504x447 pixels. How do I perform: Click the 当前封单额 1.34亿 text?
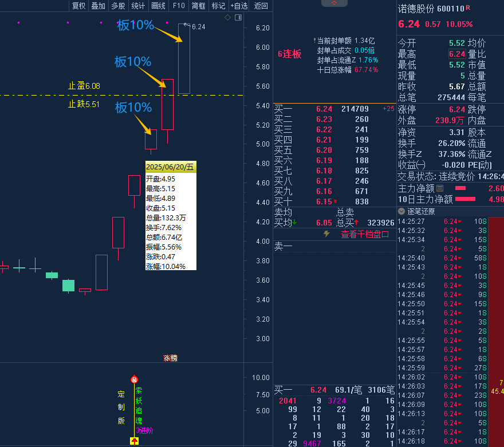[346, 41]
